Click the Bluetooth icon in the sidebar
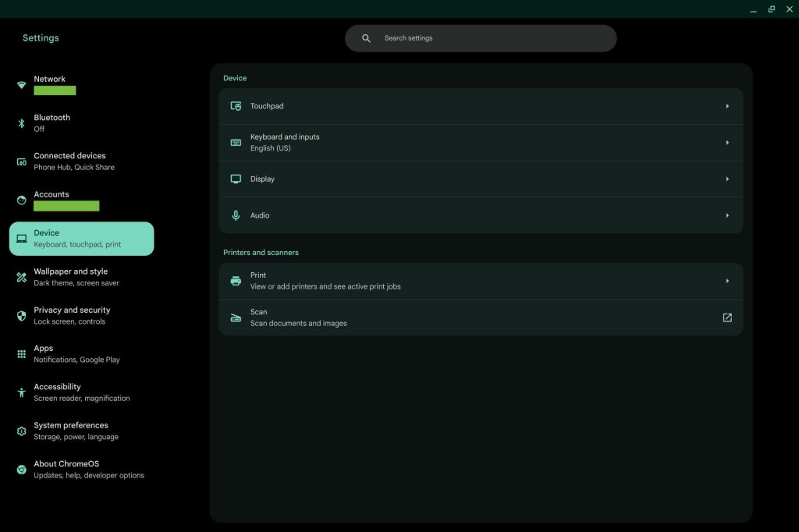 [22, 123]
